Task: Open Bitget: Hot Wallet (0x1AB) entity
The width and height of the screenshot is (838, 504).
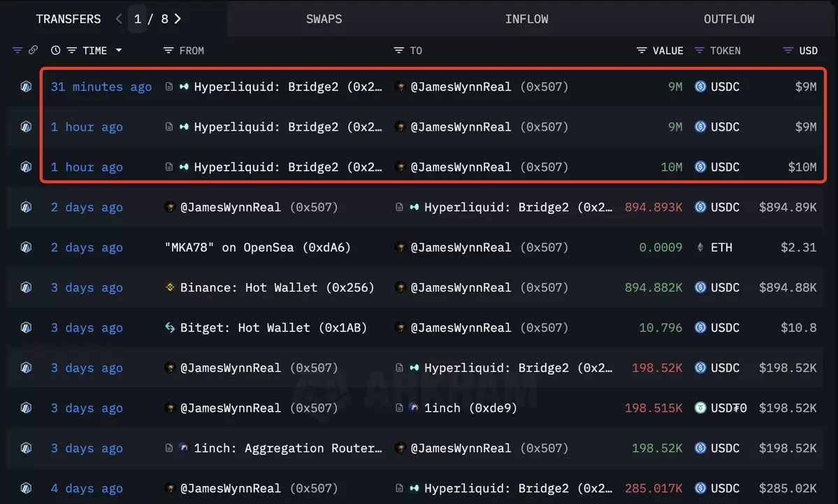Action: pos(274,328)
